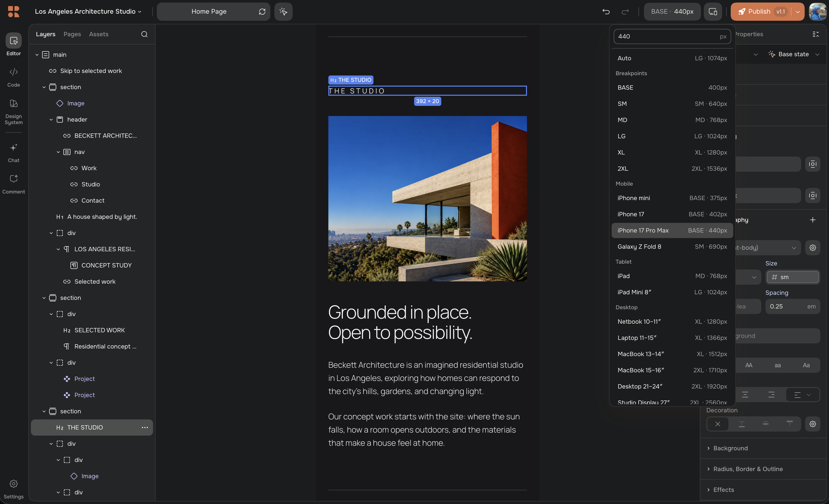Select the CONCEPT STUDY layer
829x504 pixels.
pos(92,265)
